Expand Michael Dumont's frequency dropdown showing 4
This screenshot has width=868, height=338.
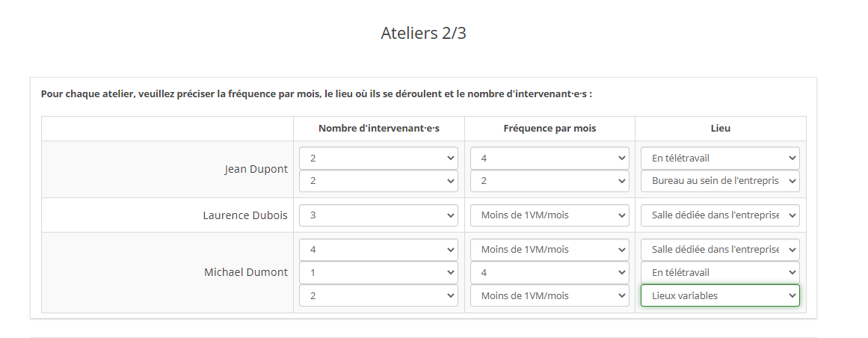pos(550,272)
